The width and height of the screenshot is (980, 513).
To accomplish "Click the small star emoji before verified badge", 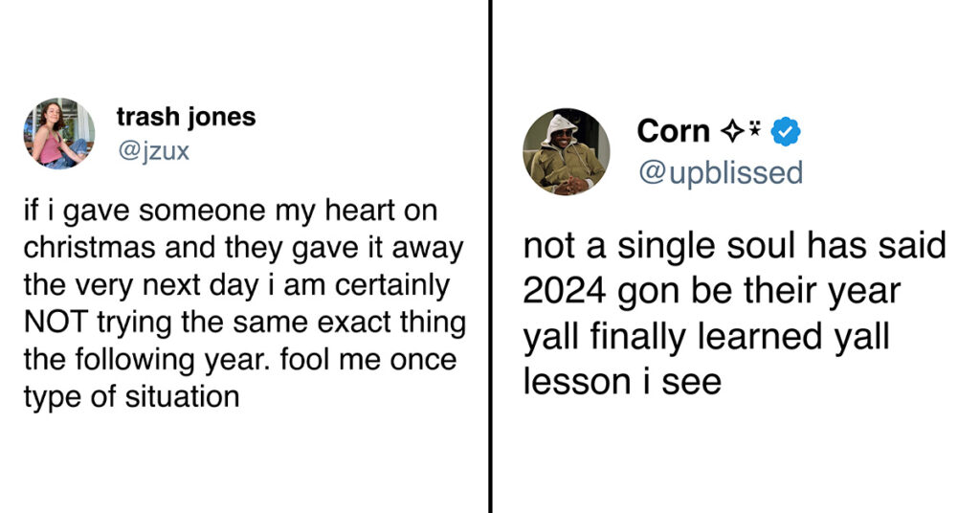I will point(755,128).
